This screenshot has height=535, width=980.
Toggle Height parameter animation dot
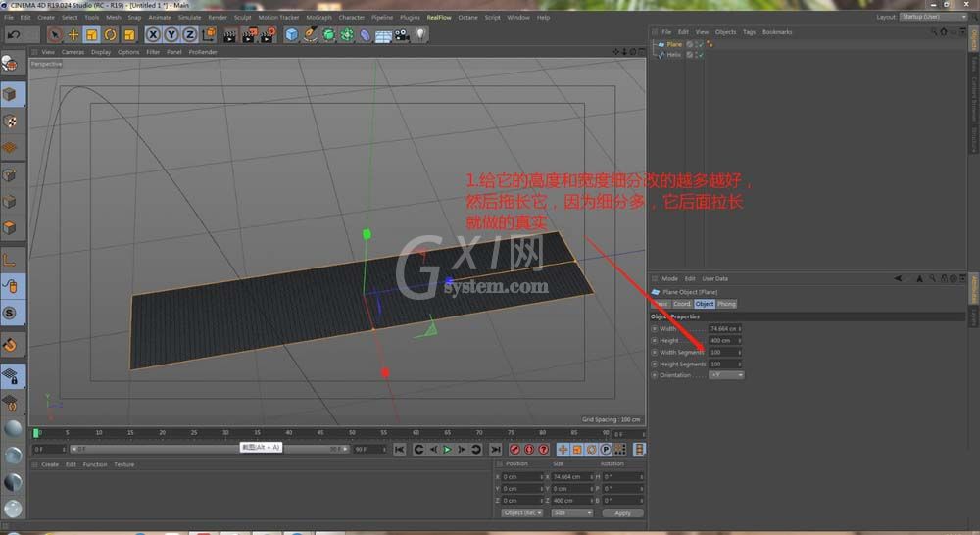(x=655, y=341)
